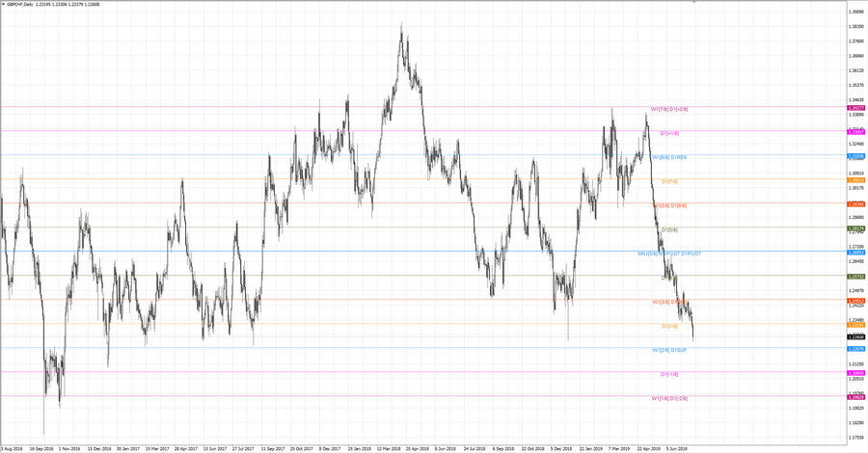Select the D1[+1/8] level label
The width and height of the screenshot is (868, 453).
670,133
